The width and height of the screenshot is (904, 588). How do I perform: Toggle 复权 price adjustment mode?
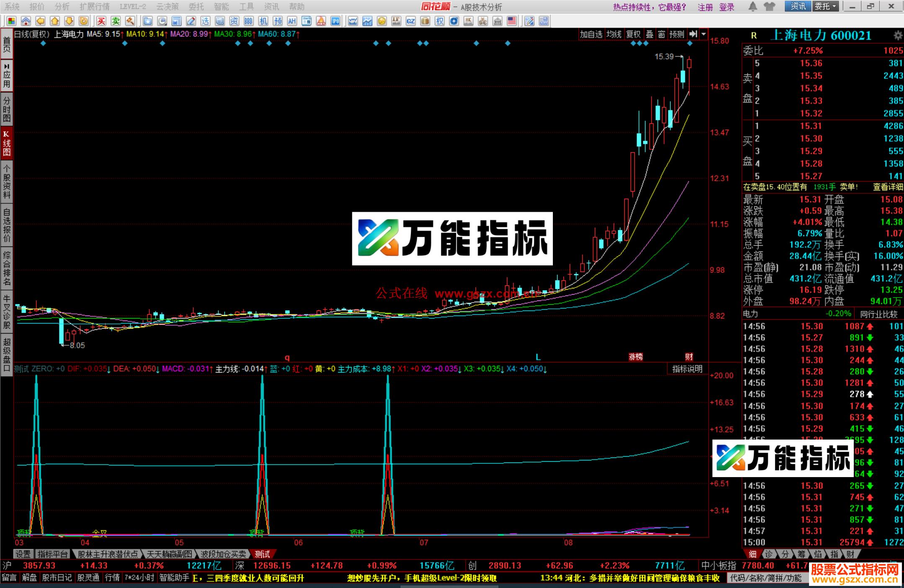point(633,35)
